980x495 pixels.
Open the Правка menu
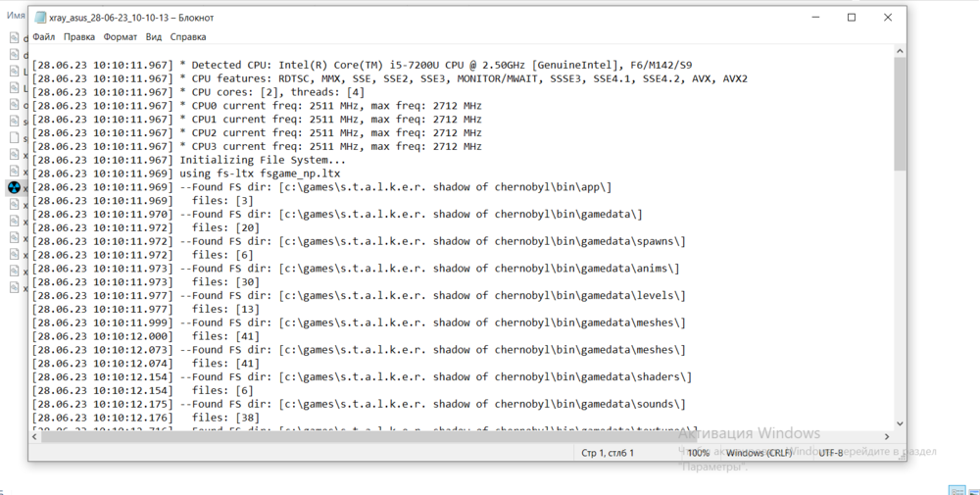(79, 37)
